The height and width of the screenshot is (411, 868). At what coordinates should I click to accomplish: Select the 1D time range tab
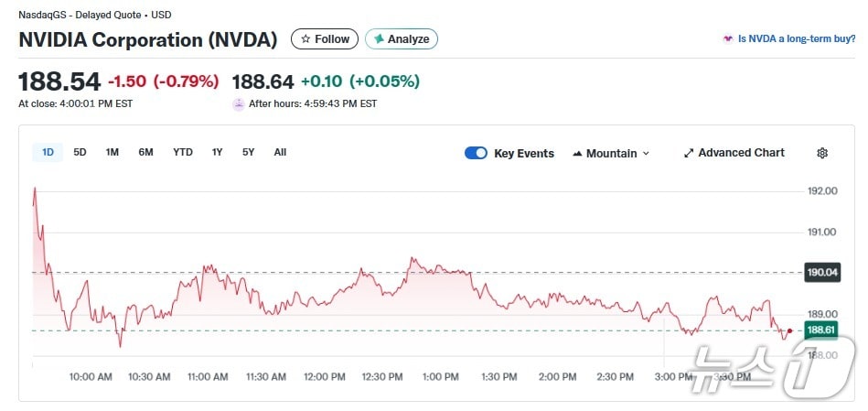click(48, 152)
